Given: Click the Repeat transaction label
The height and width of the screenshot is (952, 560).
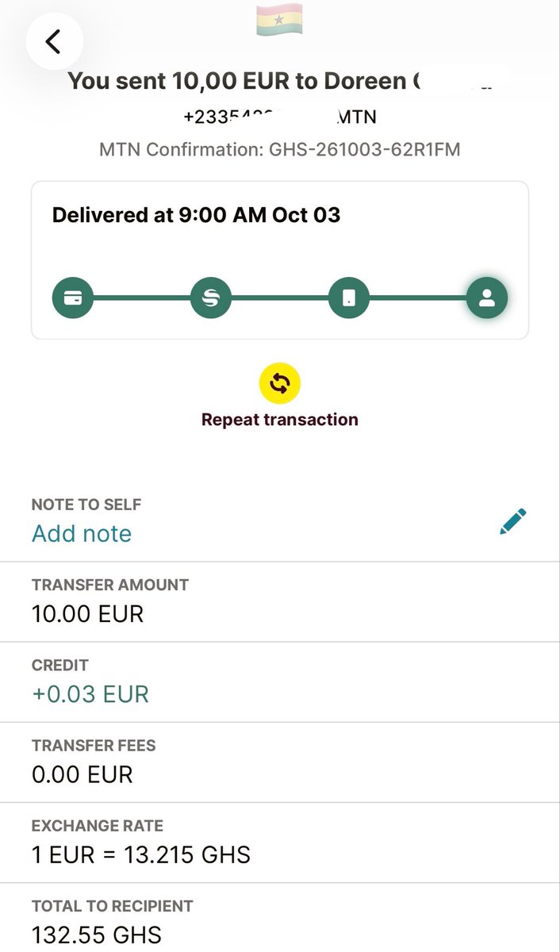Looking at the screenshot, I should (x=280, y=420).
